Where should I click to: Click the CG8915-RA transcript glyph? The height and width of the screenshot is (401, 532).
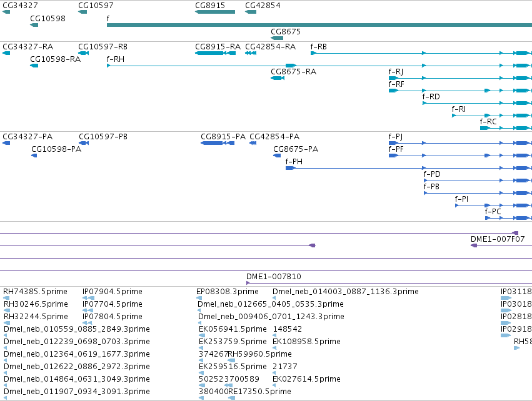tap(215, 53)
